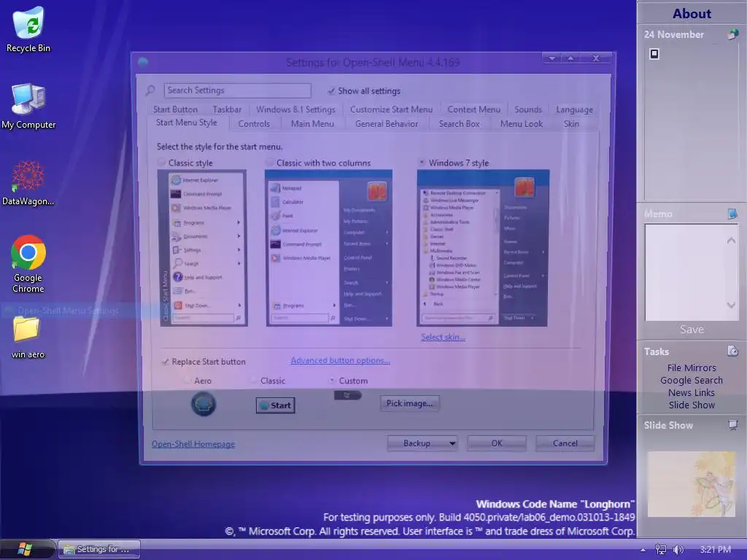Viewport: 747px width, 560px height.
Task: Click the Search Settings input field
Action: pos(237,90)
